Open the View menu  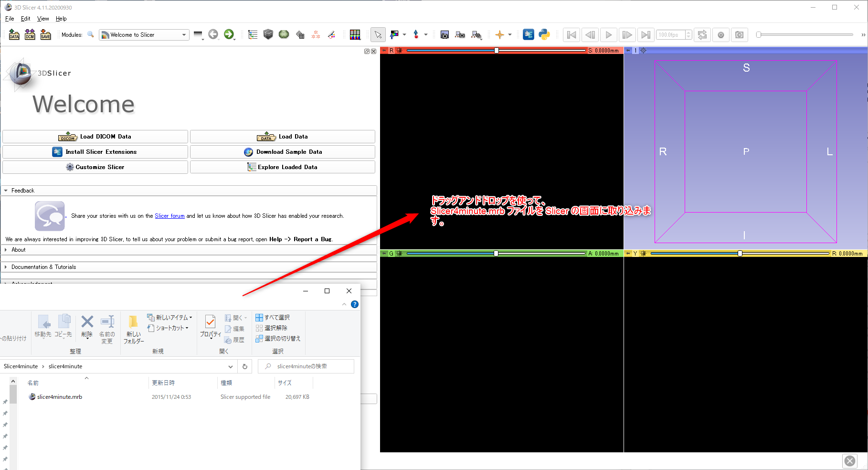[x=43, y=19]
